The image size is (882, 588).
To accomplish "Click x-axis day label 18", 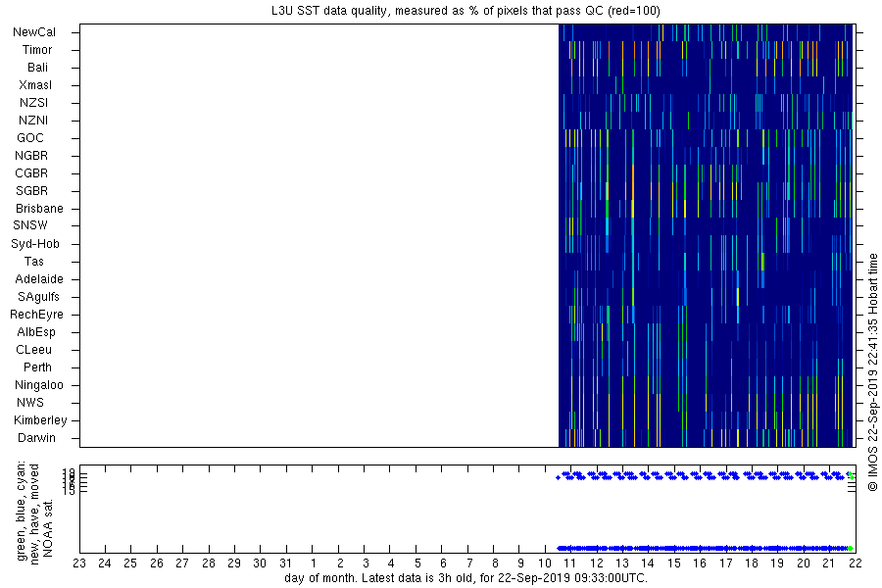I will (x=752, y=563).
